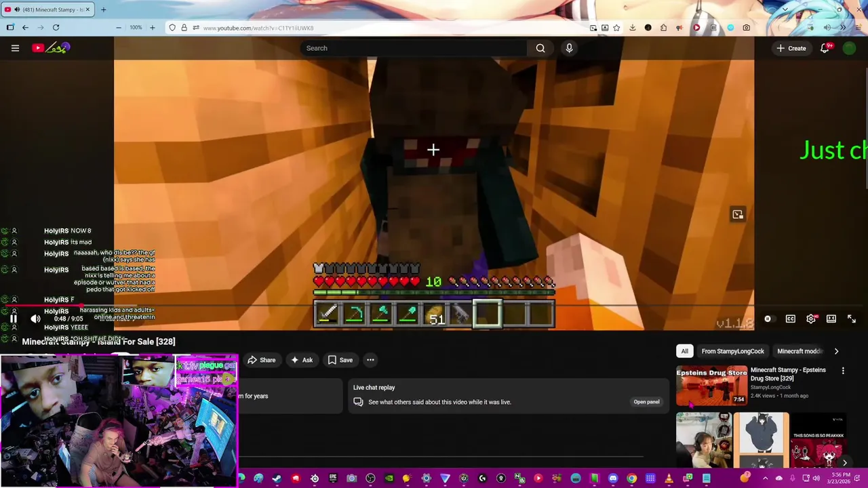Save the video to a playlist
Image resolution: width=868 pixels, height=488 pixels.
tap(340, 360)
